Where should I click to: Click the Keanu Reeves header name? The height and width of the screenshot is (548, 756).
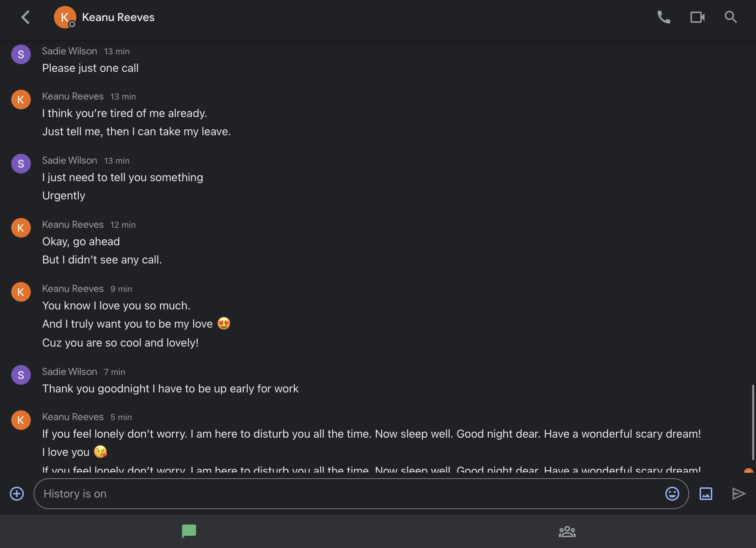[118, 17]
